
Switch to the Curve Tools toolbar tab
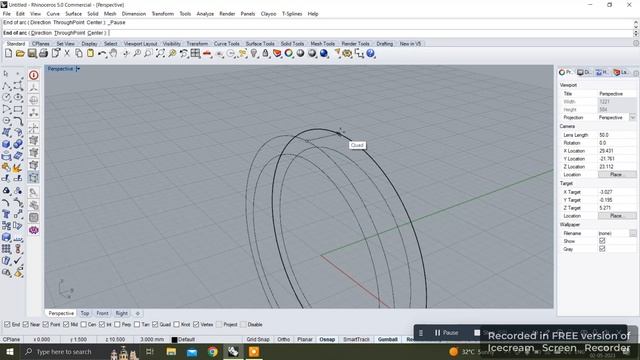click(227, 44)
